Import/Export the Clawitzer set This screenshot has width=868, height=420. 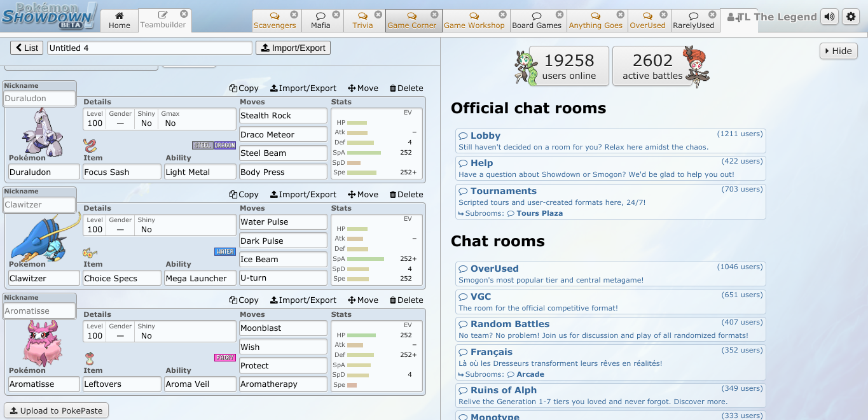pos(303,195)
